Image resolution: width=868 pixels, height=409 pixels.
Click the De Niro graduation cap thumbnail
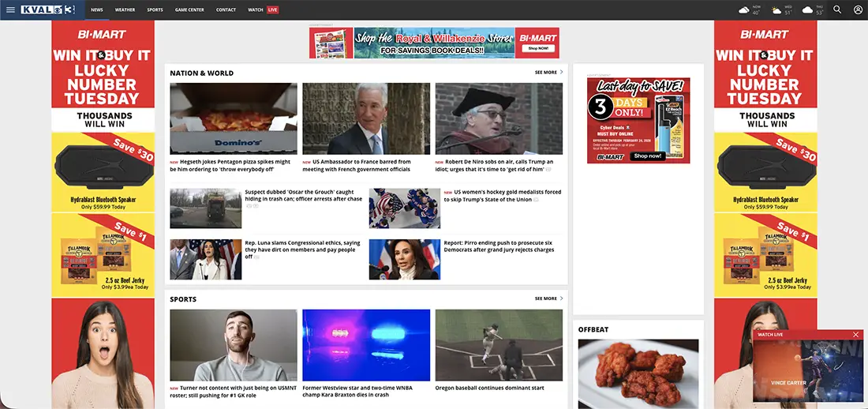point(499,118)
